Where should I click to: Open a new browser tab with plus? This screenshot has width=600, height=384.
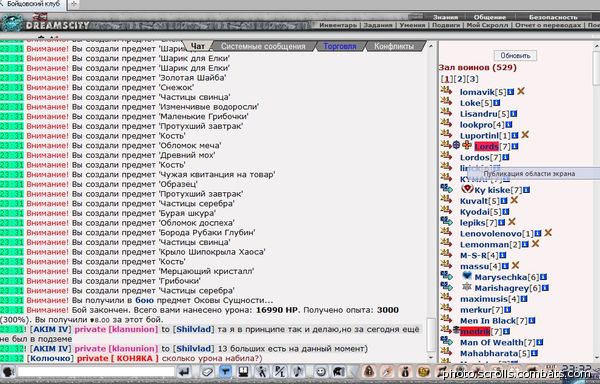[73, 5]
